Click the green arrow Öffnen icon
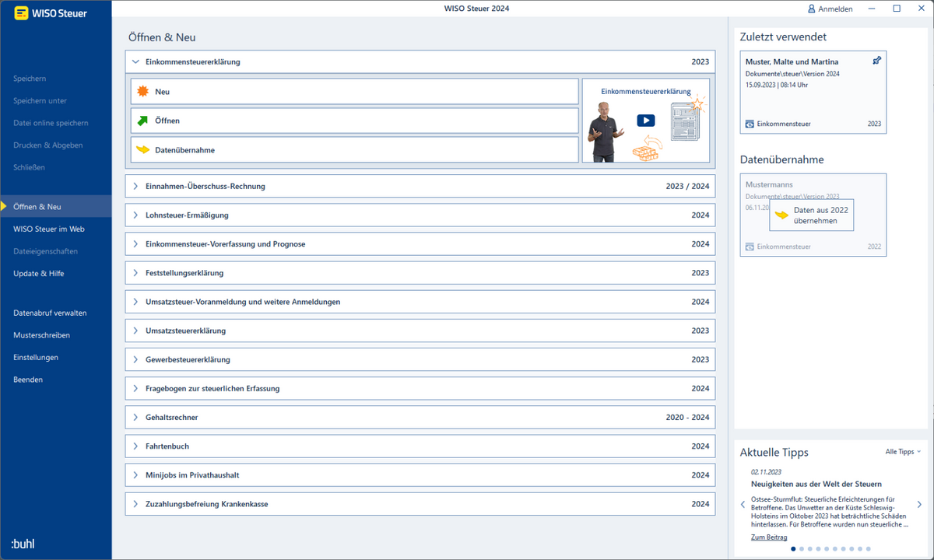Viewport: 934px width, 560px height. tap(142, 121)
